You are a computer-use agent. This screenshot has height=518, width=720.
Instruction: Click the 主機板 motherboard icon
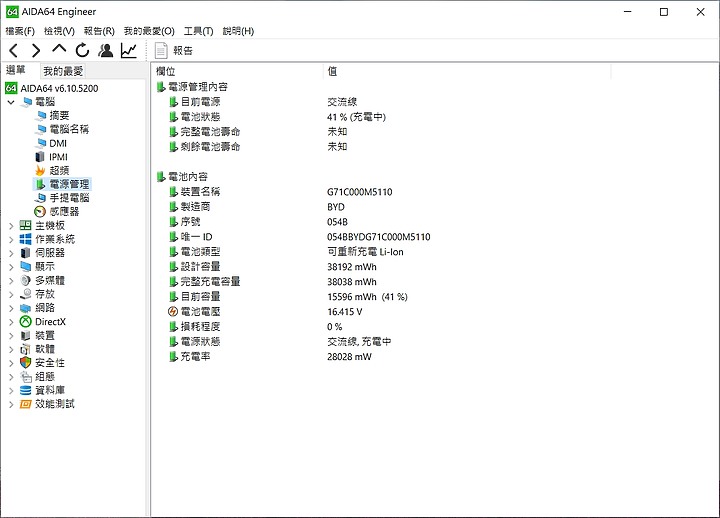click(26, 225)
